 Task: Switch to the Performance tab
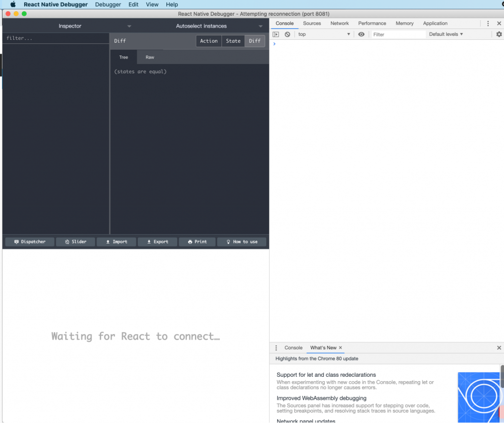372,24
